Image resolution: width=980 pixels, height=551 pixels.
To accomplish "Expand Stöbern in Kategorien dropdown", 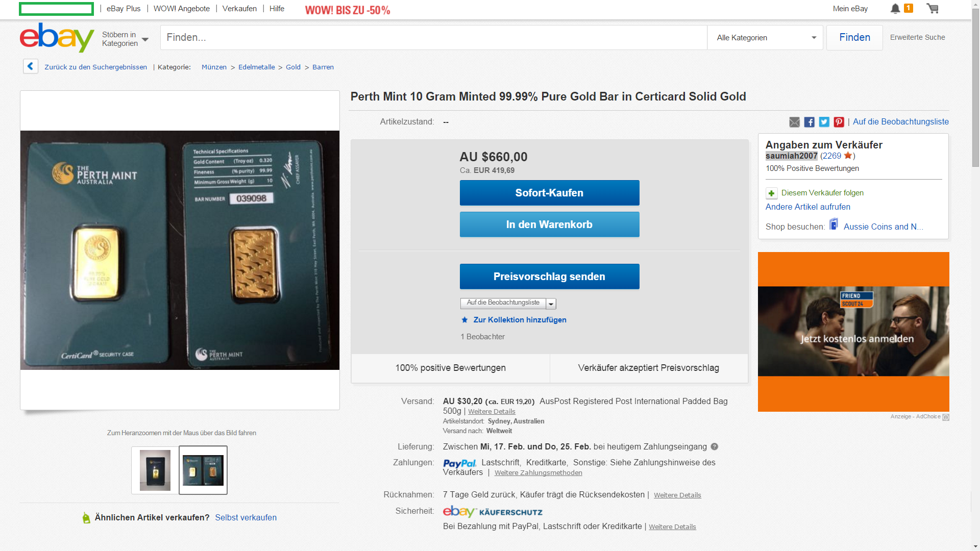I will point(125,39).
